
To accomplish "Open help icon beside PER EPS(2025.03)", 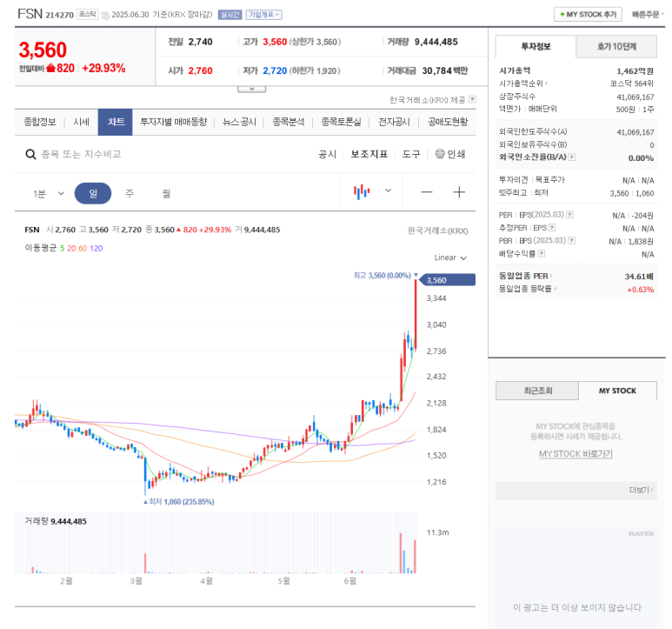I will 570,214.
